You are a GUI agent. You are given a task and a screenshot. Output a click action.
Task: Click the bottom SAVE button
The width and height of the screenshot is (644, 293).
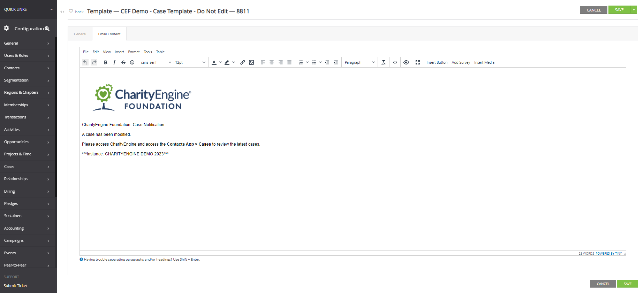point(628,284)
